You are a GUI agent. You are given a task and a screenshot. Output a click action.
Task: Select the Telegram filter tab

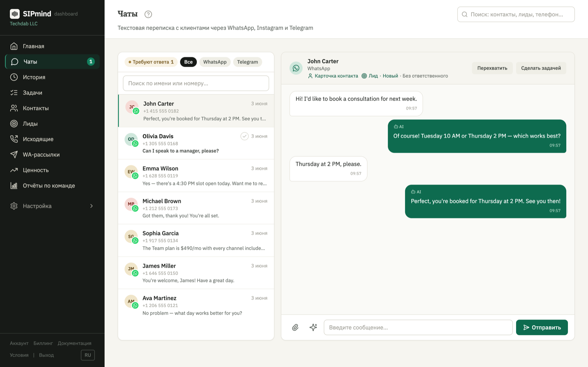point(248,62)
